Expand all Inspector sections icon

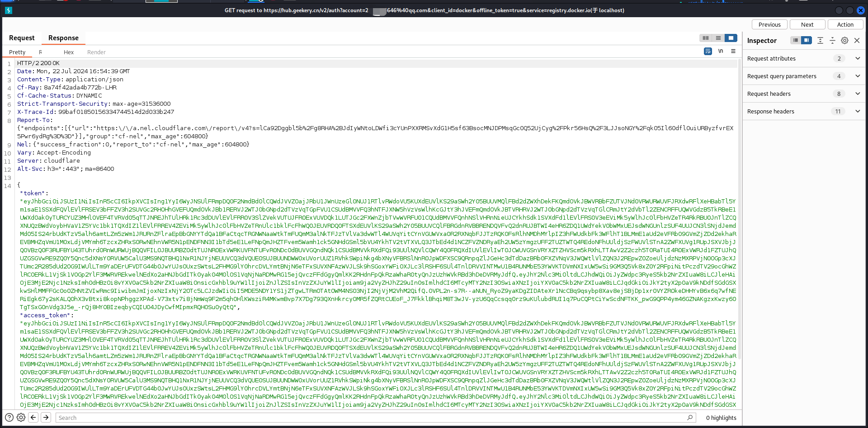[x=820, y=41]
